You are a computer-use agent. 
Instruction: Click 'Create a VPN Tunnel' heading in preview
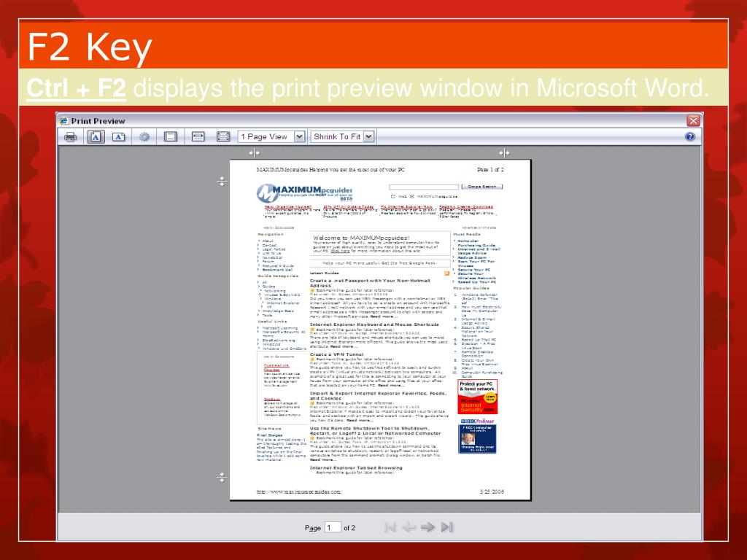pos(336,354)
